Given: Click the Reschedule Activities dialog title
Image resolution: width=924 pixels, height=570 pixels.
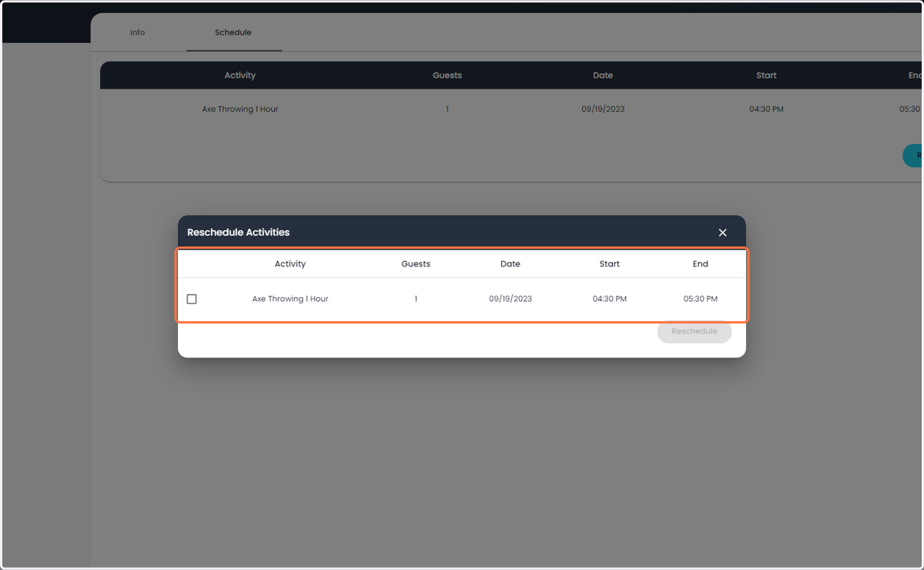Looking at the screenshot, I should pos(239,232).
